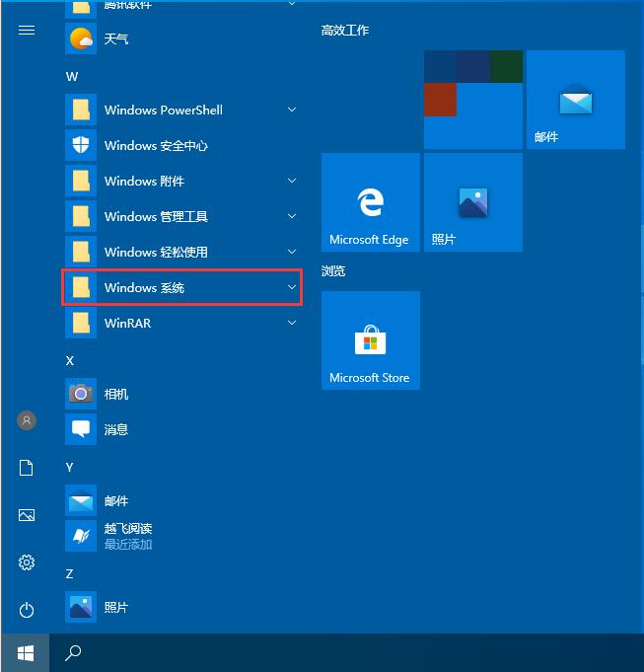
Task: Click the Power icon
Action: pos(27,610)
